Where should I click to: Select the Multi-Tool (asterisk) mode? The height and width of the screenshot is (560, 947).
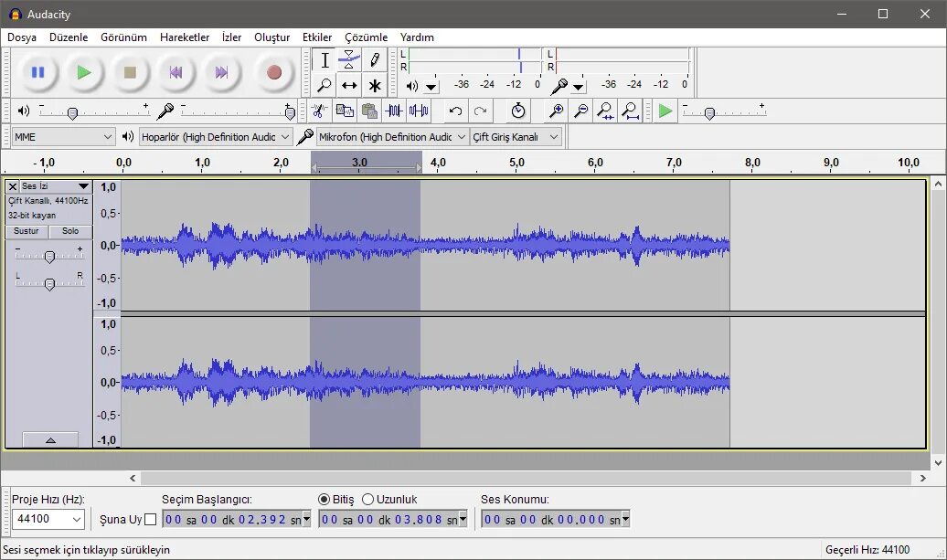375,85
